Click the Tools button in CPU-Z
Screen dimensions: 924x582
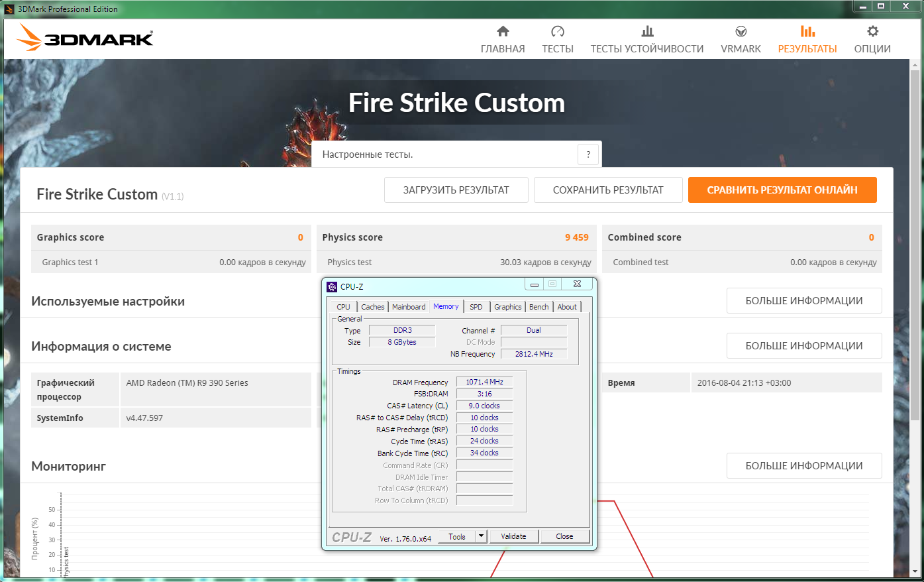coord(457,537)
